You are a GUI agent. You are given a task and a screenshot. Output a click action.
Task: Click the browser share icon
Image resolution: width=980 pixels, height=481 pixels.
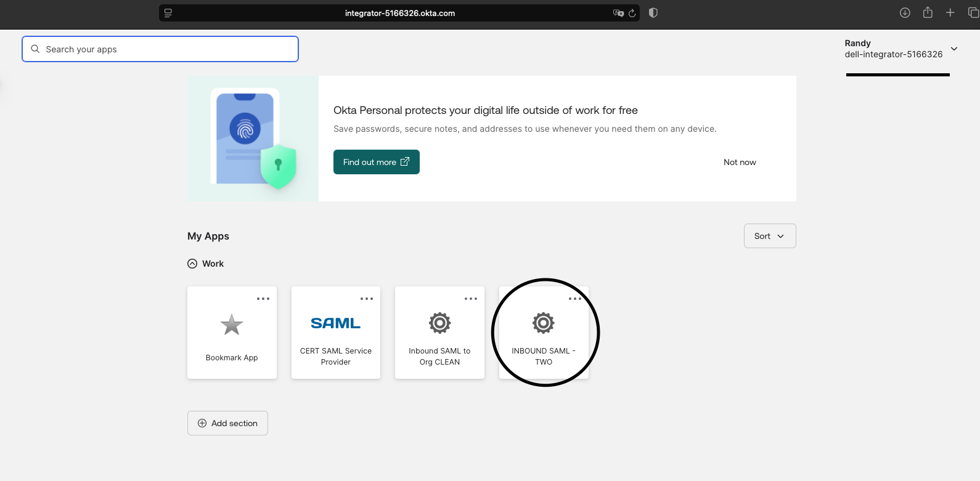click(928, 12)
